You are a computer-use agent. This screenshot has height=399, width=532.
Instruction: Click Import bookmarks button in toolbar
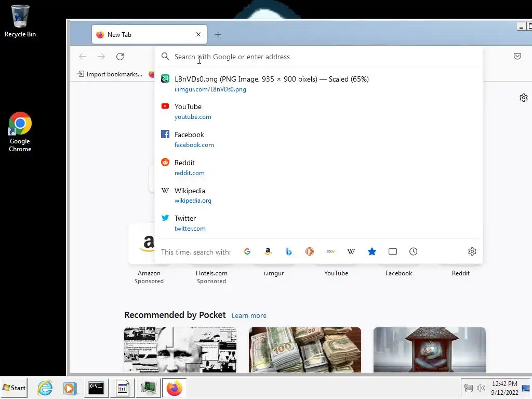click(110, 74)
